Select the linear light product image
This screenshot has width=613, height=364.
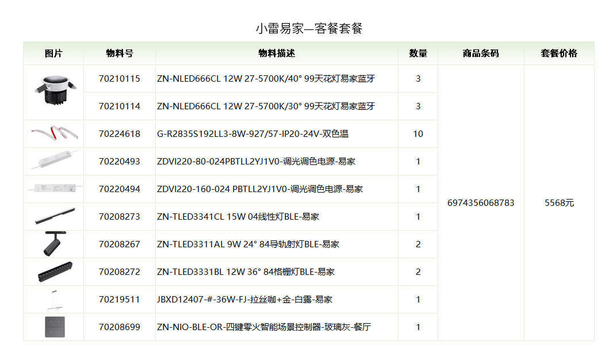[53, 216]
